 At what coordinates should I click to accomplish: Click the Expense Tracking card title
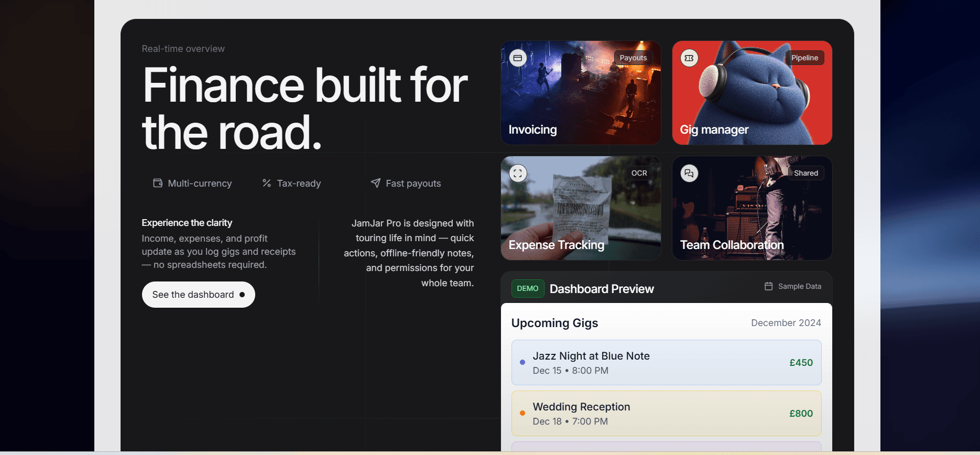click(x=556, y=245)
